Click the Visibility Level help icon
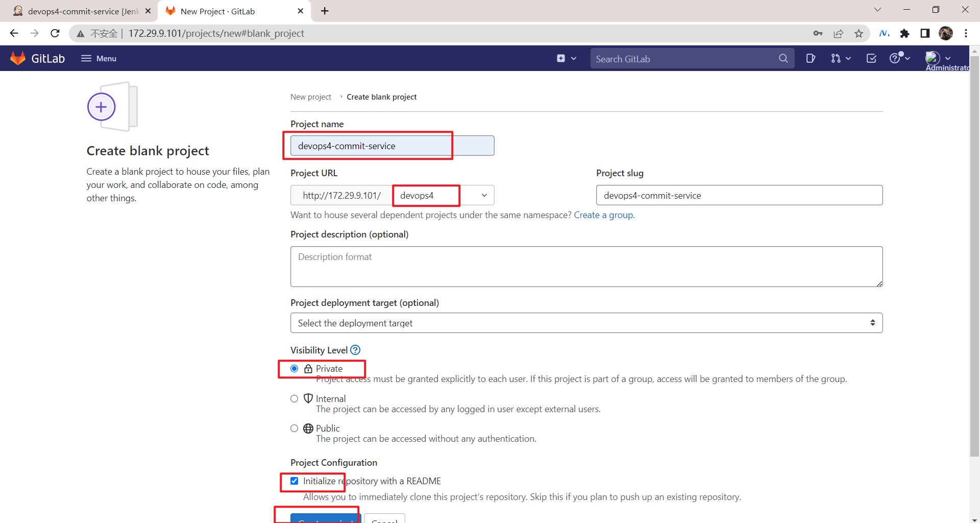Screen dimensions: 980x523 (x=355, y=350)
